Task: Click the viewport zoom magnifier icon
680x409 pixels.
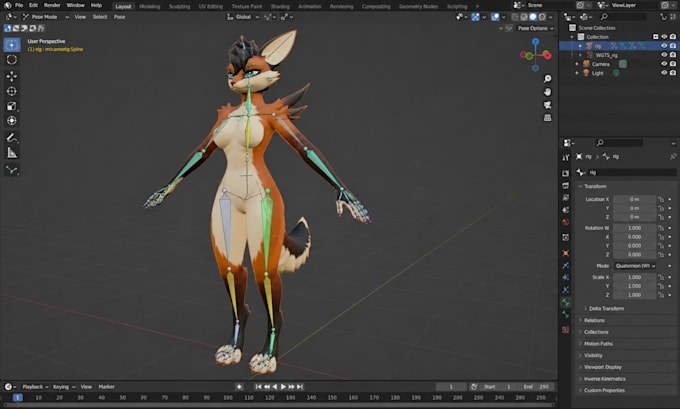Action: (548, 79)
